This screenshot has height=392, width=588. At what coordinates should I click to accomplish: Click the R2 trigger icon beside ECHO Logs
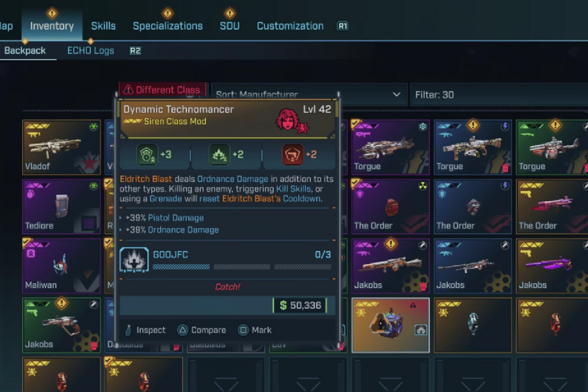(135, 51)
